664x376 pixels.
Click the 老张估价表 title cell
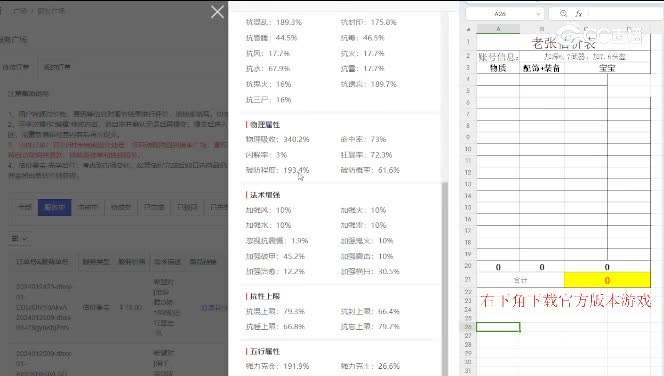(x=564, y=43)
